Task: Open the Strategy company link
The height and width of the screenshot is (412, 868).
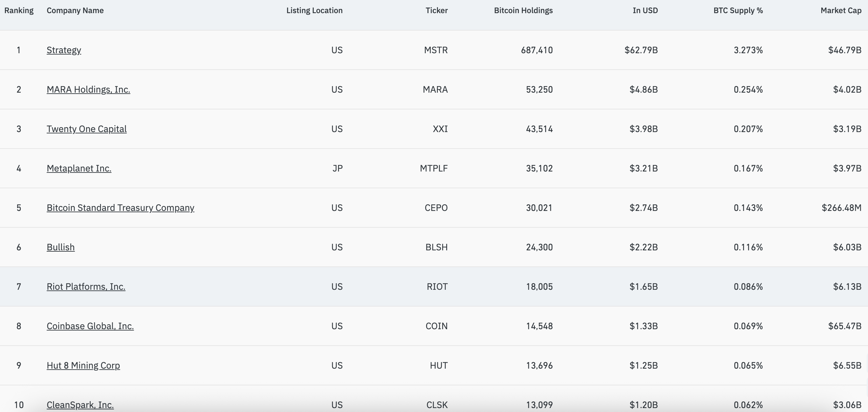Action: pos(64,50)
